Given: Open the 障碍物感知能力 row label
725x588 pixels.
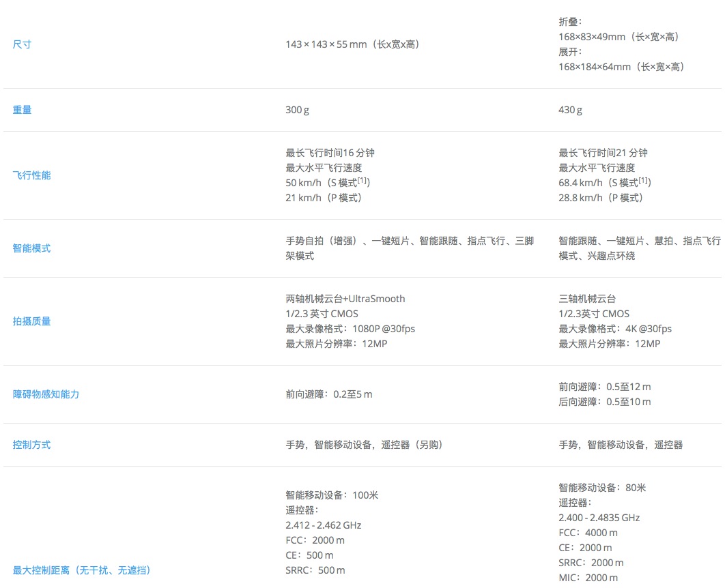Looking at the screenshot, I should pyautogui.click(x=46, y=394).
